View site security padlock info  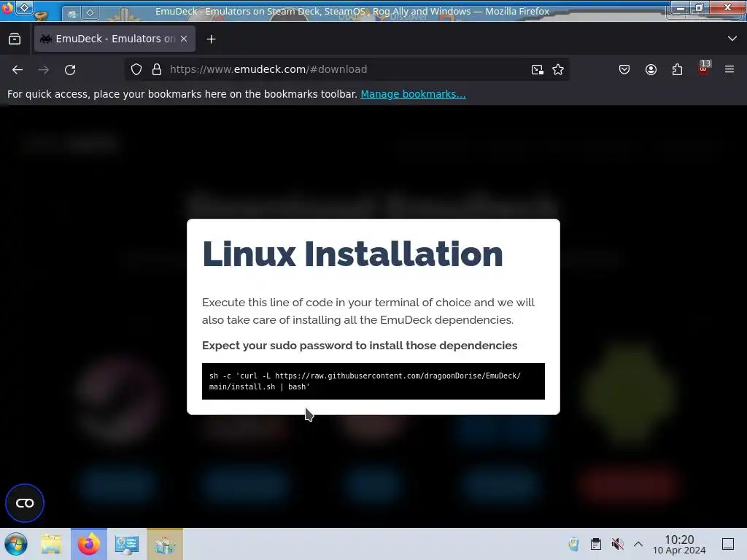[x=157, y=69]
